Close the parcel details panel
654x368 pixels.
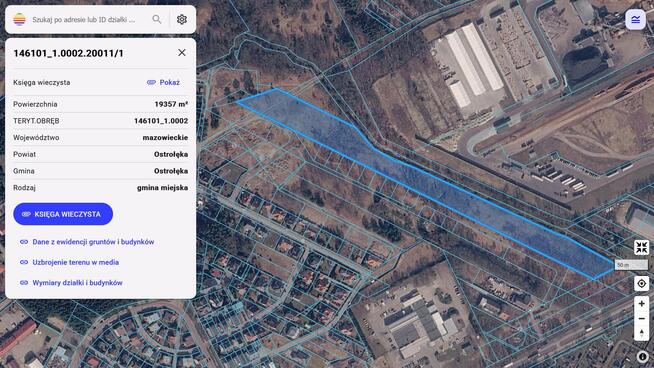(182, 53)
